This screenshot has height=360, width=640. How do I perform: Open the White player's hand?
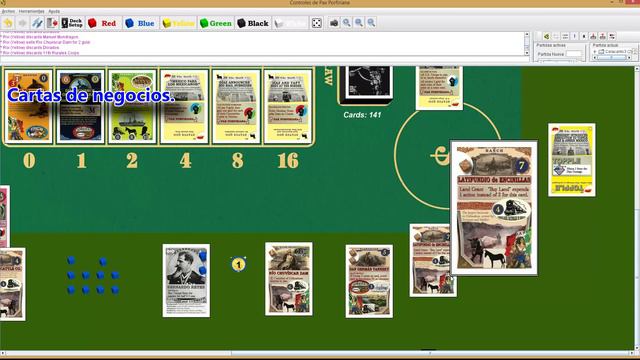coord(290,23)
